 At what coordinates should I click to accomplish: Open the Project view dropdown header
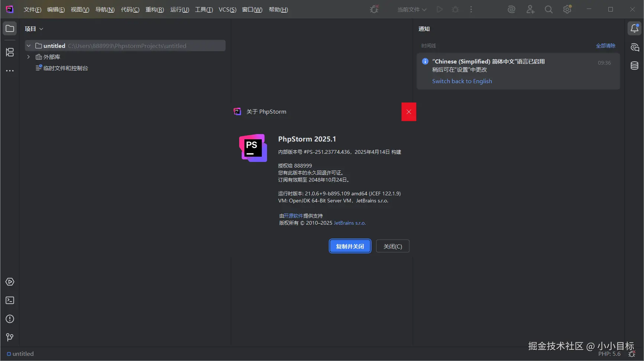(x=34, y=29)
